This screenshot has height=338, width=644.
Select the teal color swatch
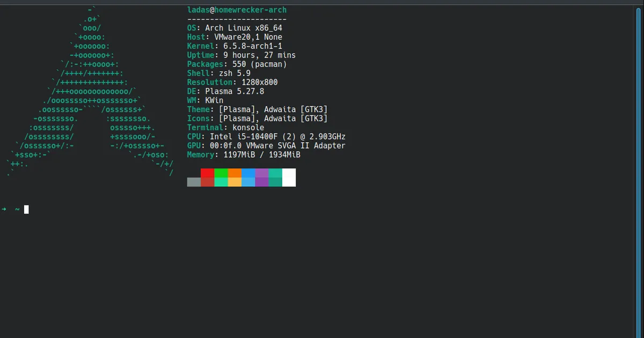tap(275, 177)
